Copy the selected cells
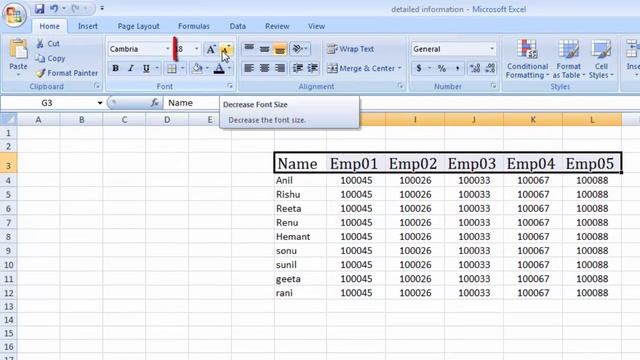Screen dimensions: 640x360 [51, 58]
